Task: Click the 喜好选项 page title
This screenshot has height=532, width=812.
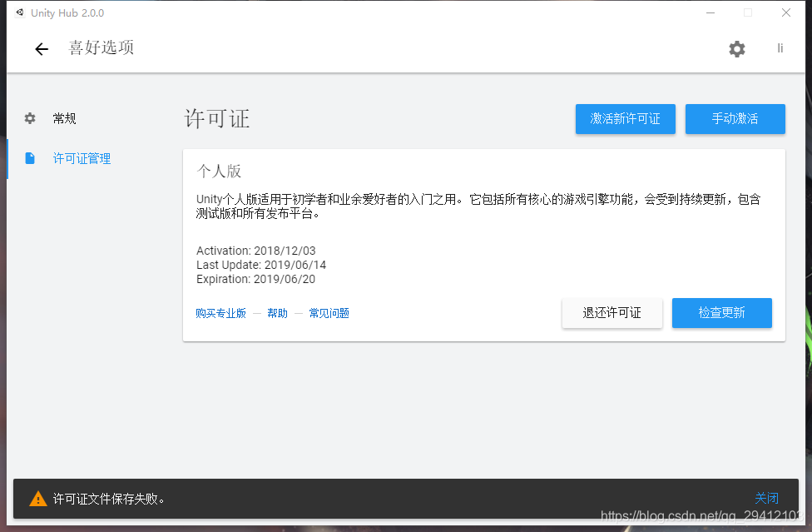Action: [101, 47]
